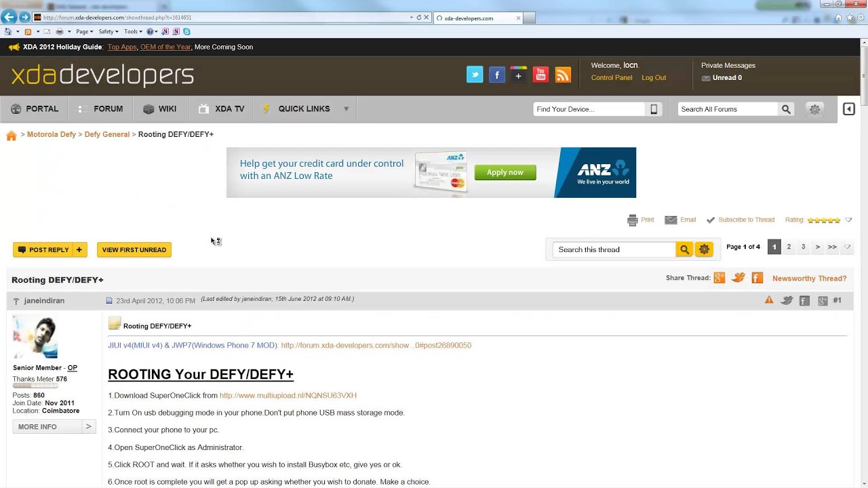Image resolution: width=868 pixels, height=488 pixels.
Task: Open the page navigation dropdown arrow
Action: click(x=847, y=247)
